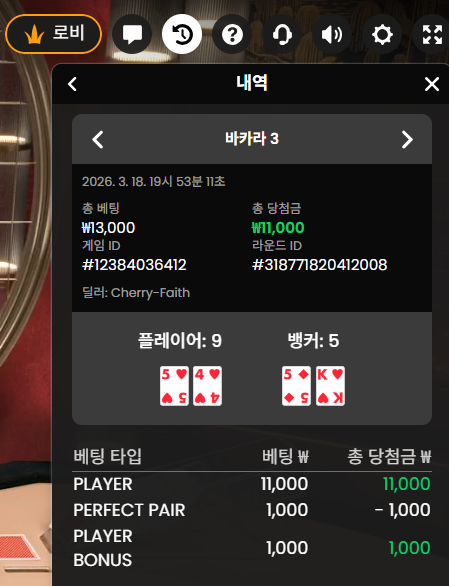449x586 pixels.
Task: Select the round ID #318771820412008
Action: point(320,265)
